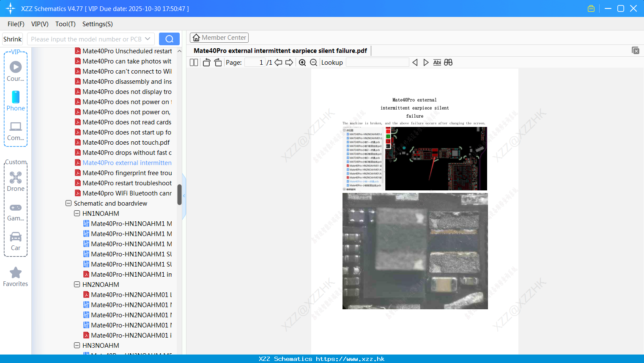Click the page number field
This screenshot has width=644, height=363.
click(x=255, y=63)
